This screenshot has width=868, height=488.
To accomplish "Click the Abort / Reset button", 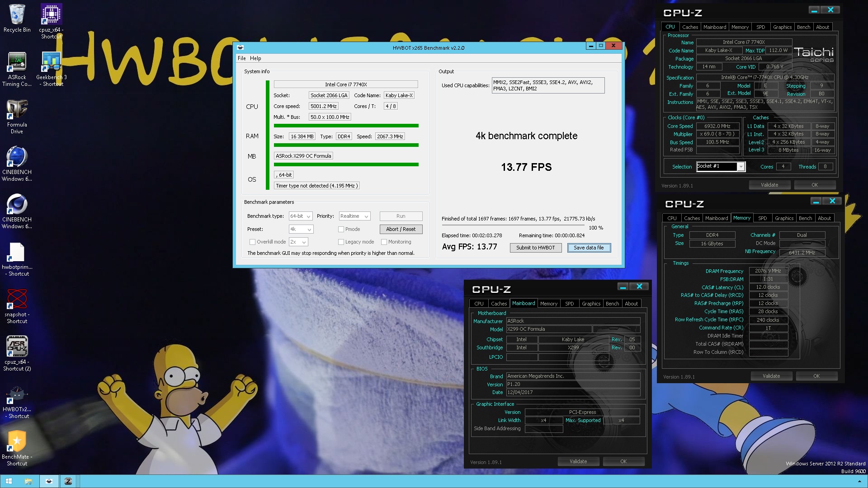I will 401,230.
